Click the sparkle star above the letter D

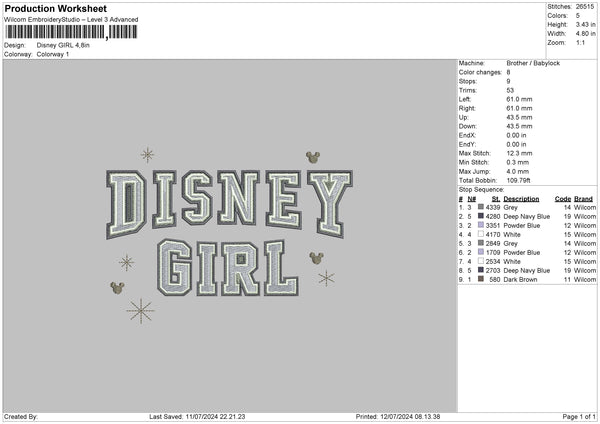pos(148,154)
